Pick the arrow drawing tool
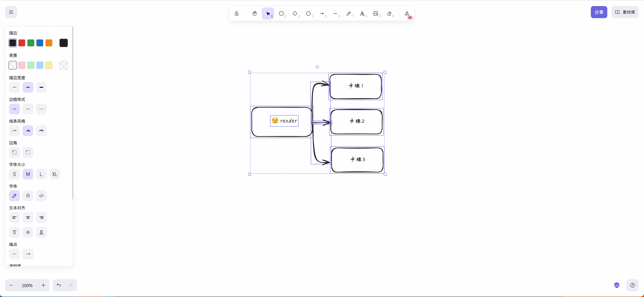Viewport: 644px width, 297px height. click(322, 13)
